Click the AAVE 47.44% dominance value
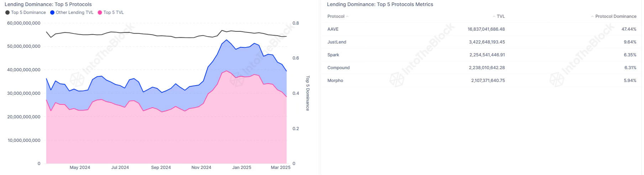This screenshot has width=644, height=175. (x=629, y=29)
